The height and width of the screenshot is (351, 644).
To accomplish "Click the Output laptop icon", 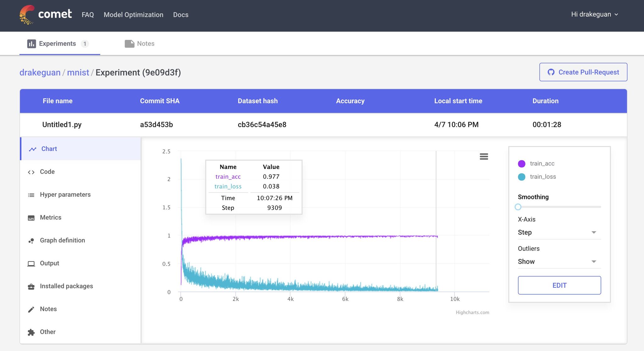I will 31,263.
